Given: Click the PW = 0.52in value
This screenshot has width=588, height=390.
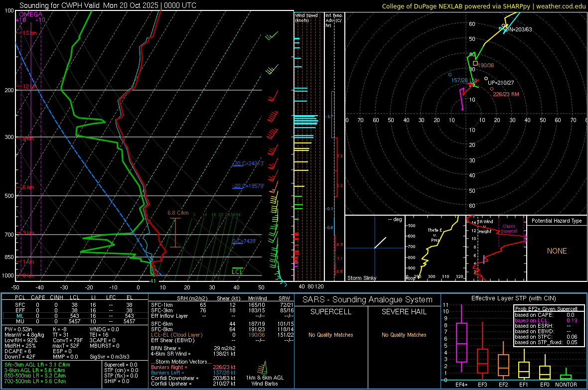Looking at the screenshot, I should click(x=18, y=329).
